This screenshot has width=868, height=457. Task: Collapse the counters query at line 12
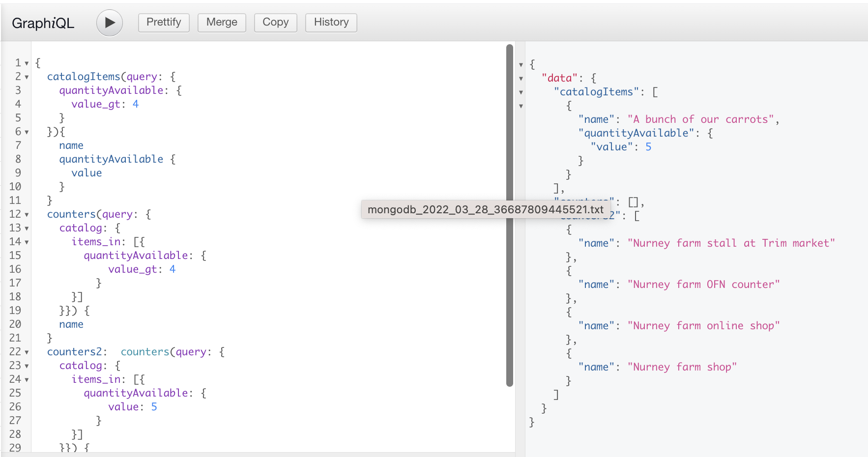[x=27, y=215]
